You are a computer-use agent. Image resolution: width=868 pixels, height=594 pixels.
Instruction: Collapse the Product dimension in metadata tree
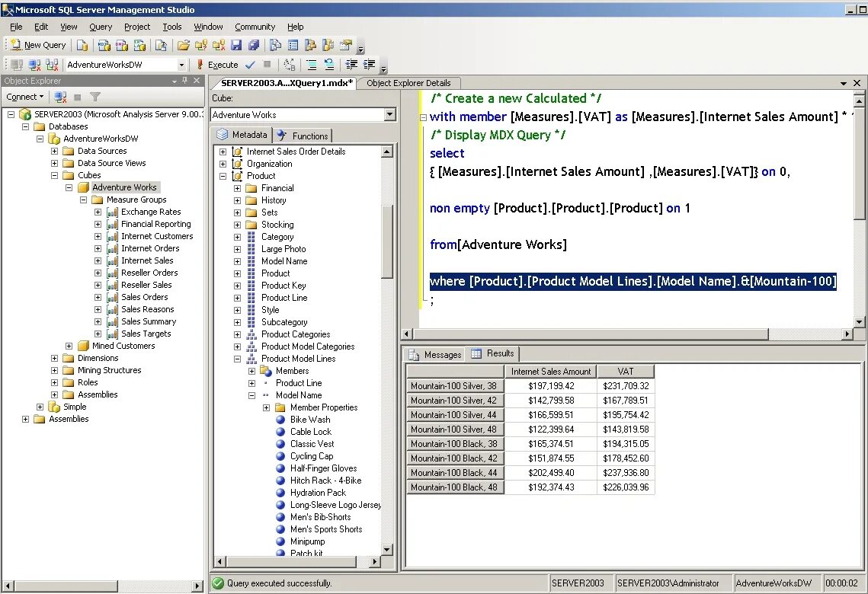pos(223,176)
